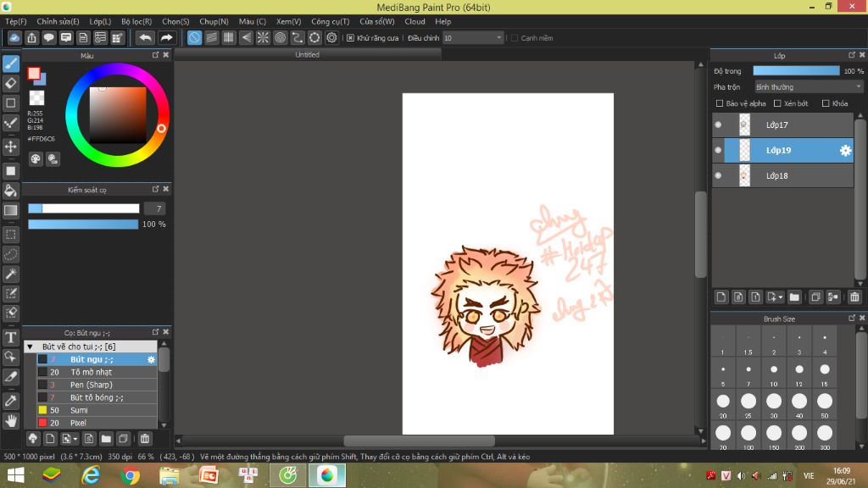This screenshot has width=868, height=488.
Task: Open the Pha trộn blend mode dropdown
Action: point(808,87)
